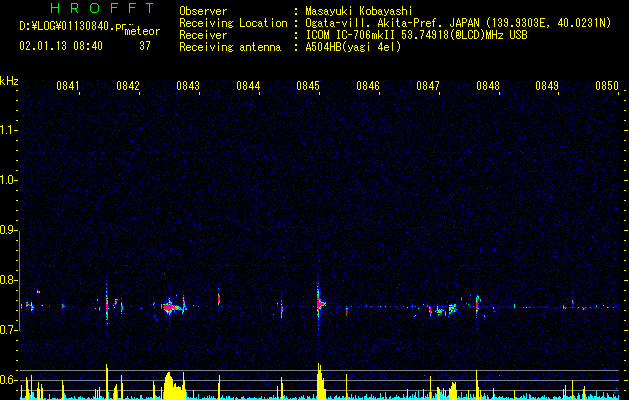Click the Receiver label

click(x=203, y=35)
